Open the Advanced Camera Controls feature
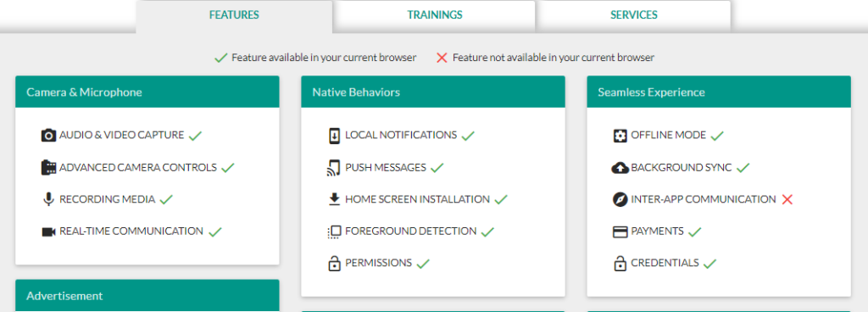Viewport: 868px width, 312px height. tap(138, 167)
